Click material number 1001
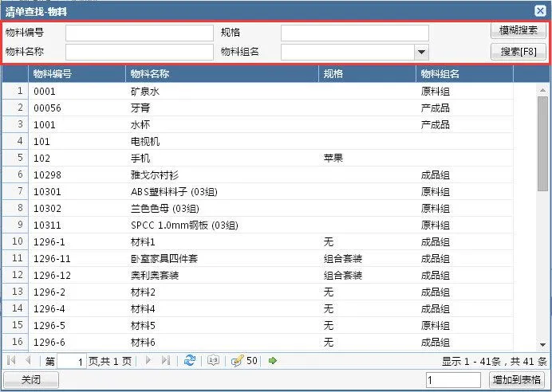This screenshot has width=552, height=392. click(x=45, y=125)
